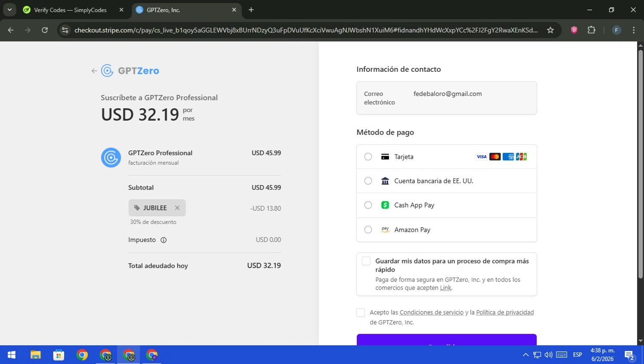Click the Visa card logo
Image resolution: width=644 pixels, height=364 pixels.
[x=482, y=157]
